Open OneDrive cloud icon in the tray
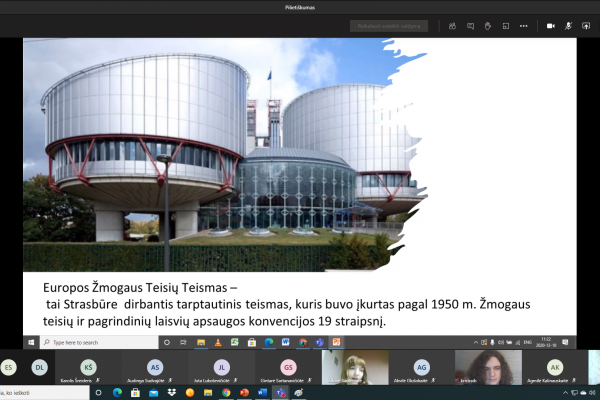 (584, 393)
